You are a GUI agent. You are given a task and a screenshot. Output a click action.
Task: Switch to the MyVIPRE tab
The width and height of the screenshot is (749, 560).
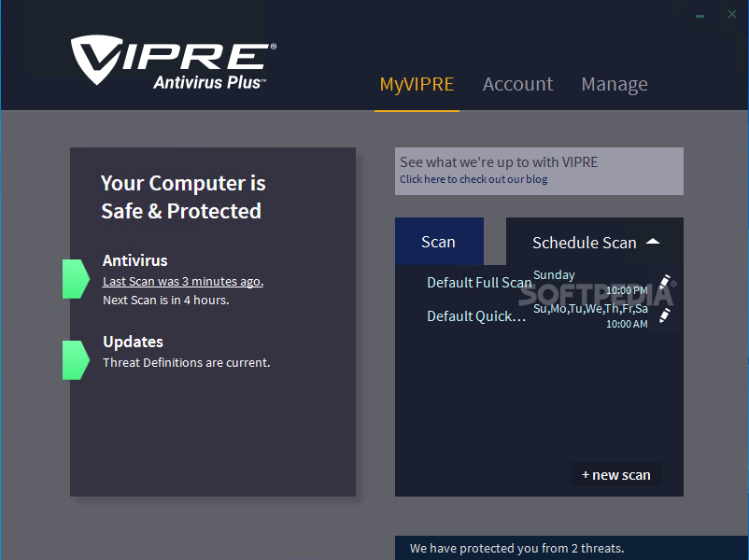pos(417,85)
